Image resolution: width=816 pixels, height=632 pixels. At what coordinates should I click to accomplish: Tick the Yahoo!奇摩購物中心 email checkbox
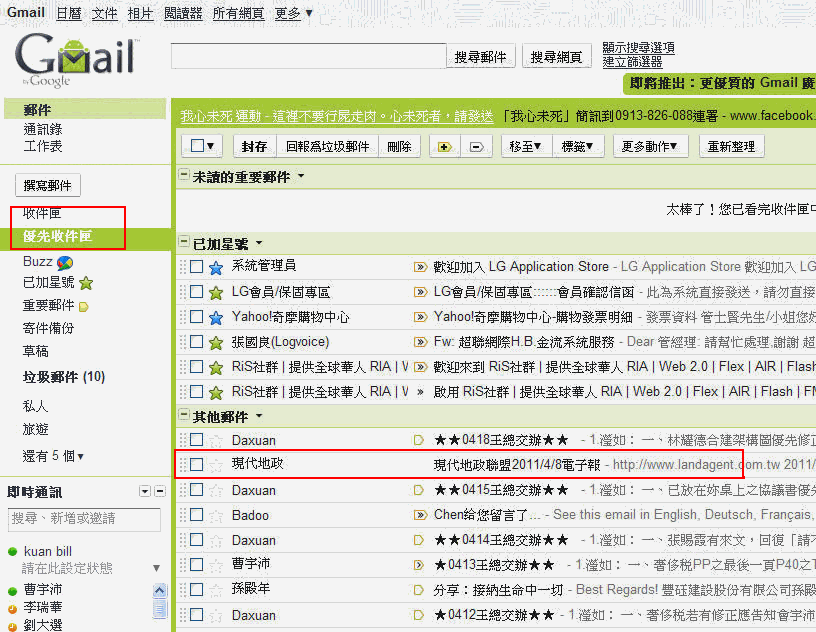197,317
